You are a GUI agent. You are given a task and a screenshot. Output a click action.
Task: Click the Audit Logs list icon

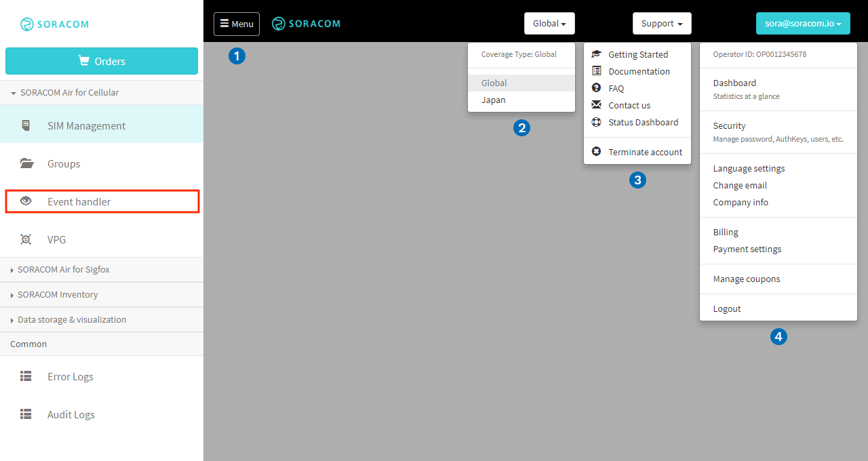[26, 414]
